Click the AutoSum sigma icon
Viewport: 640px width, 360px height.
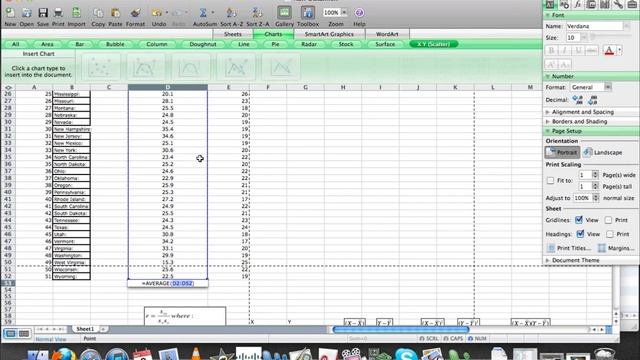click(x=203, y=13)
